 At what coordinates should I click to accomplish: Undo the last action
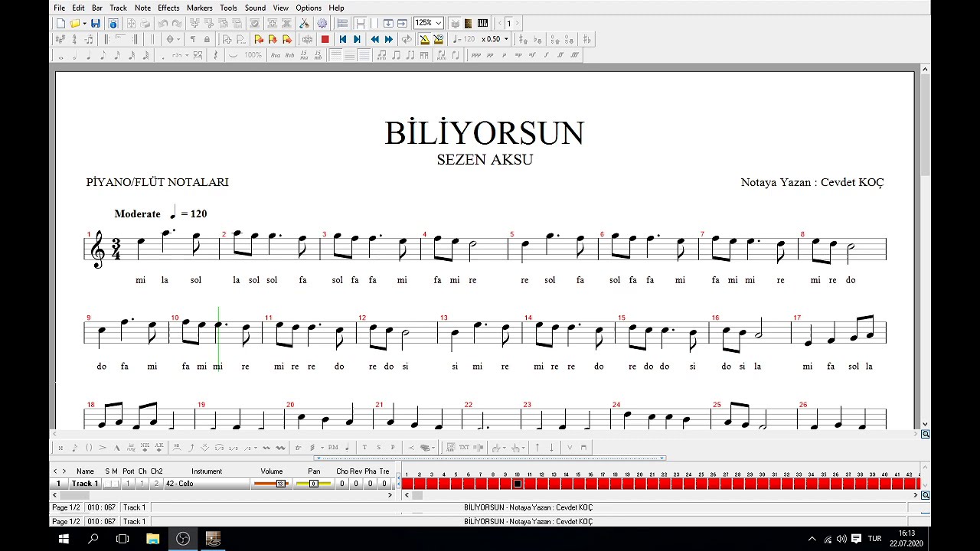click(x=163, y=24)
